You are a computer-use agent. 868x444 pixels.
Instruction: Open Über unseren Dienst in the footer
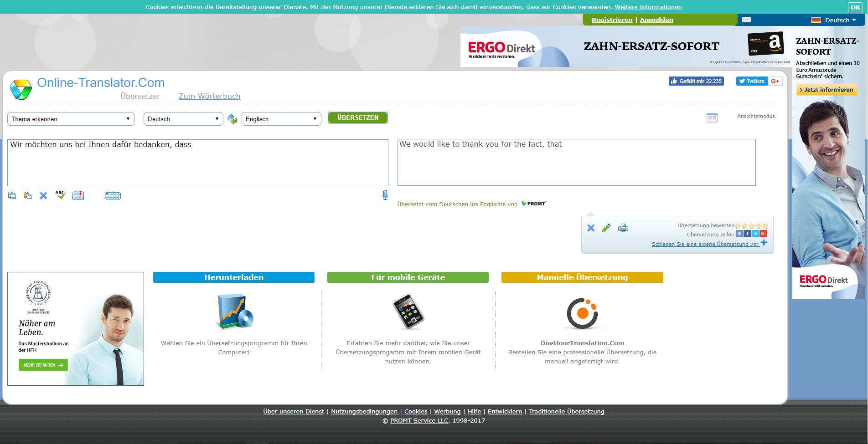294,411
